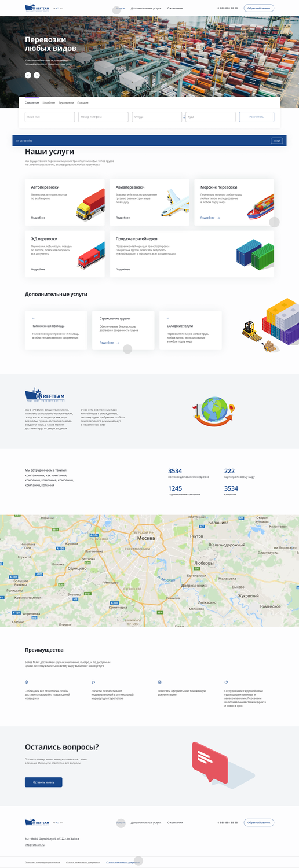
Task: Swap Откуда and Куда with the arrows icon
Action: click(x=184, y=117)
